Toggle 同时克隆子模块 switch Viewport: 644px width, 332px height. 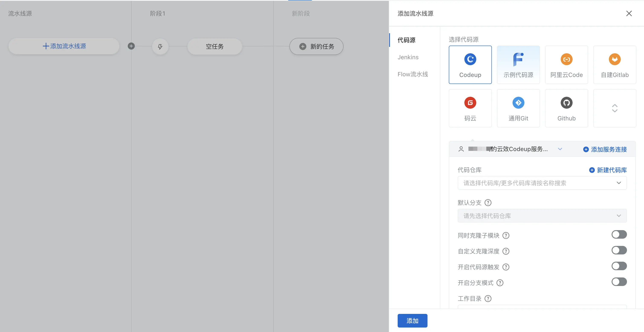pyautogui.click(x=619, y=234)
